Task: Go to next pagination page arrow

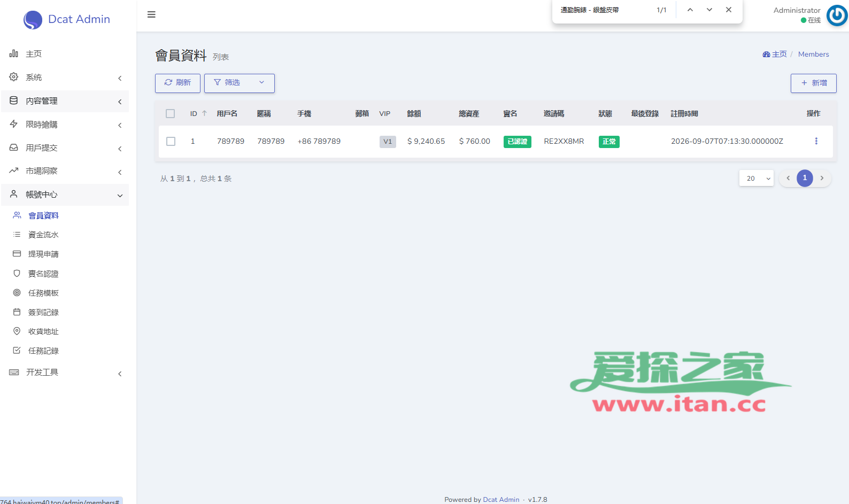Action: 822,179
